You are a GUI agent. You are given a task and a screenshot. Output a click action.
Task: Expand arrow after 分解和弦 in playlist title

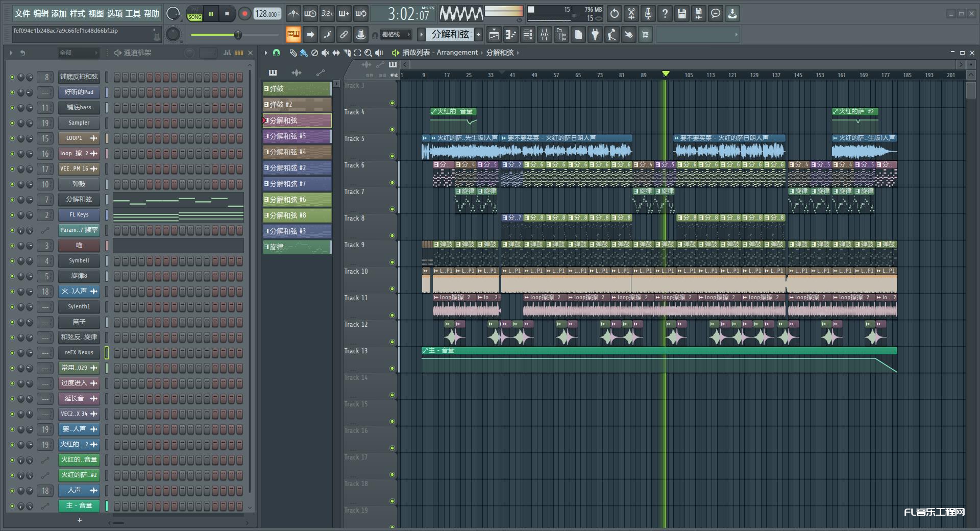[x=518, y=53]
